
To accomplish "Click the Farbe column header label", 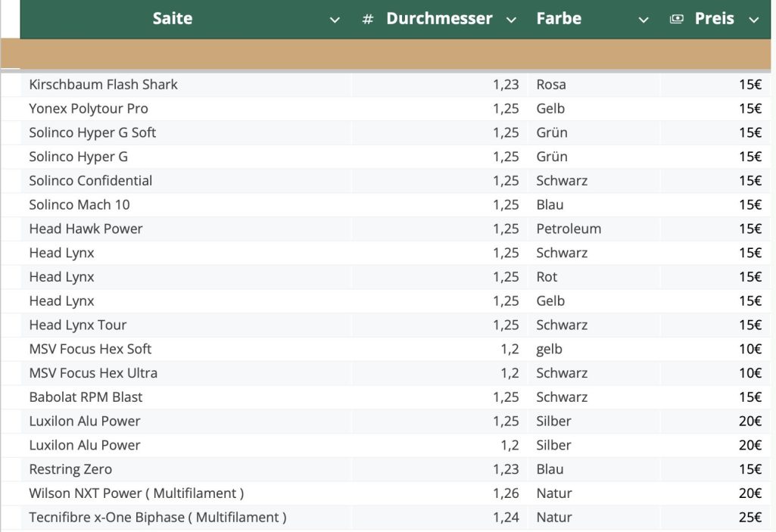I will (559, 19).
